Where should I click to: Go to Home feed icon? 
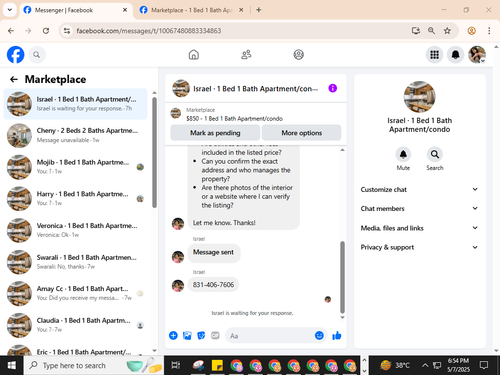pos(194,55)
